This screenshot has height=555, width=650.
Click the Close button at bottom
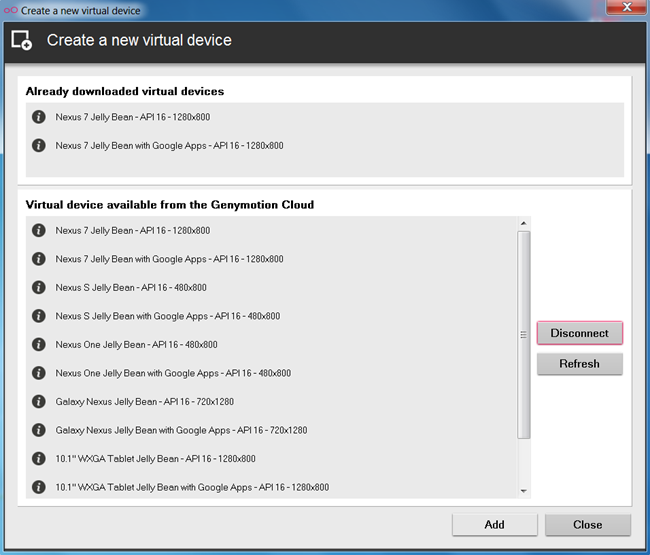coord(588,525)
